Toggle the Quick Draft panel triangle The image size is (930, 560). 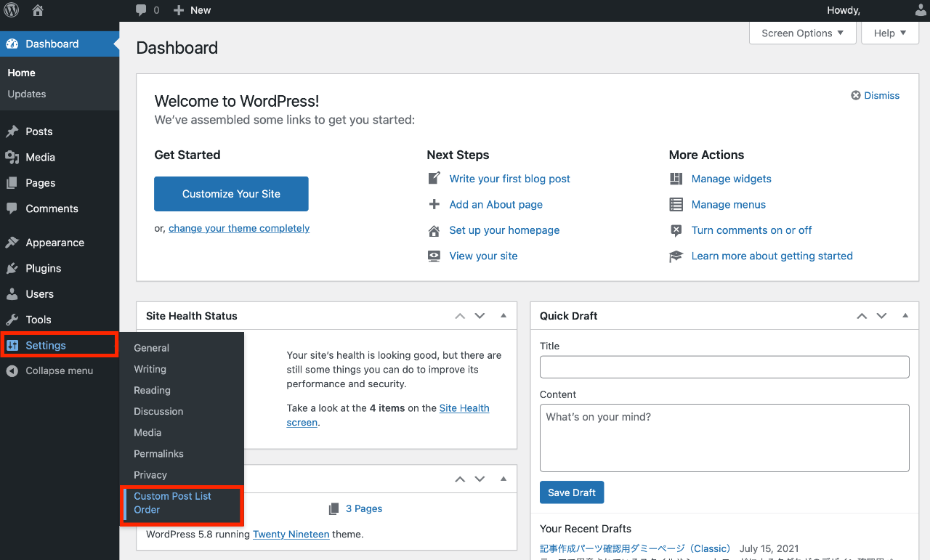[x=905, y=315]
